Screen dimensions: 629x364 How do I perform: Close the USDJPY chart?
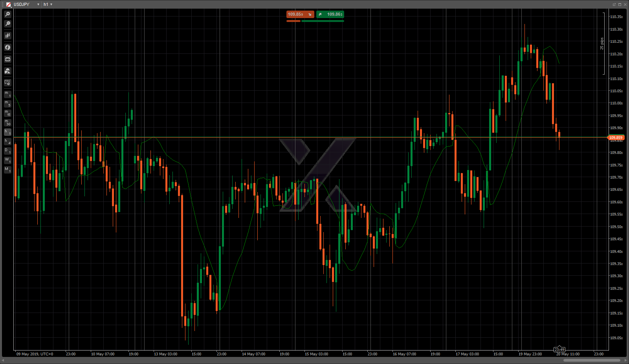click(x=625, y=4)
